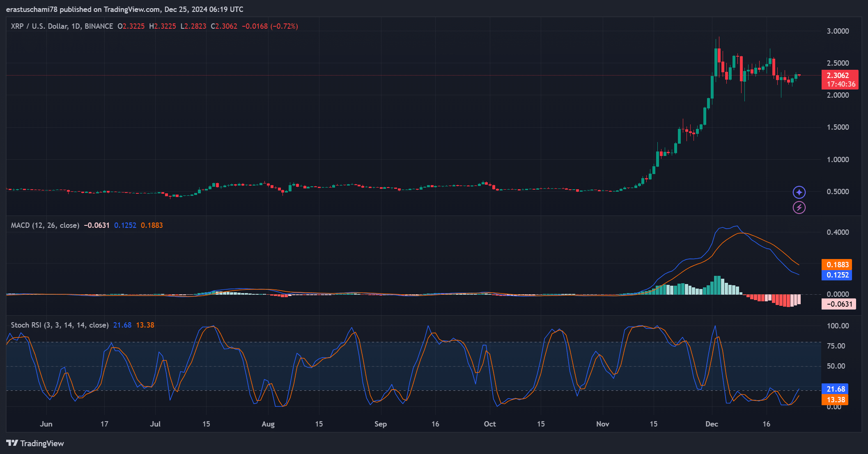Click the TradingView logo at bottom left
This screenshot has width=868, height=454.
(35, 443)
